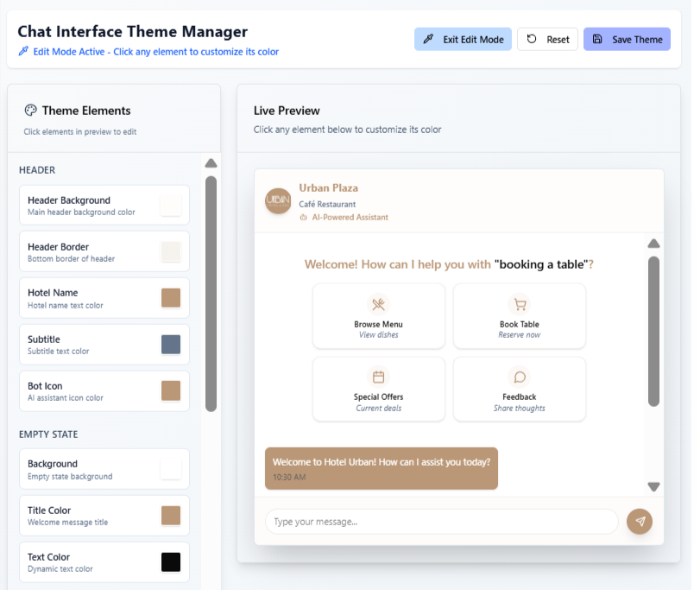Click the sparkle icon next to AI-Powered Assistant

pos(303,219)
